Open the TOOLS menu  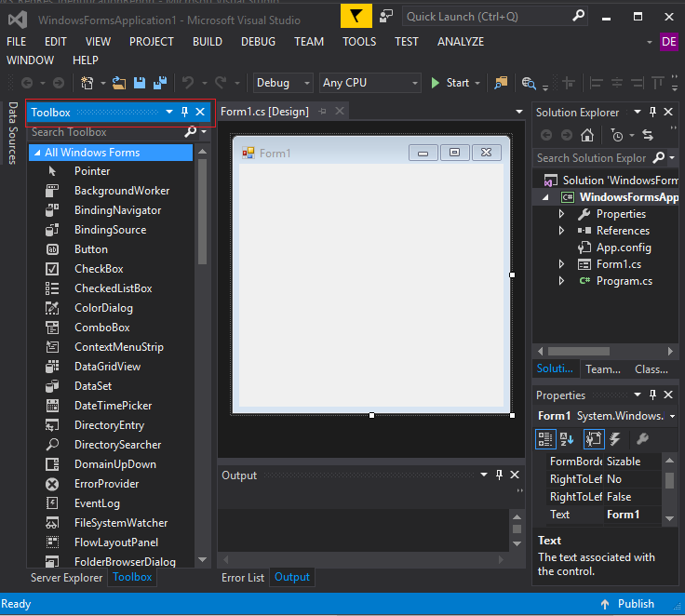point(359,42)
